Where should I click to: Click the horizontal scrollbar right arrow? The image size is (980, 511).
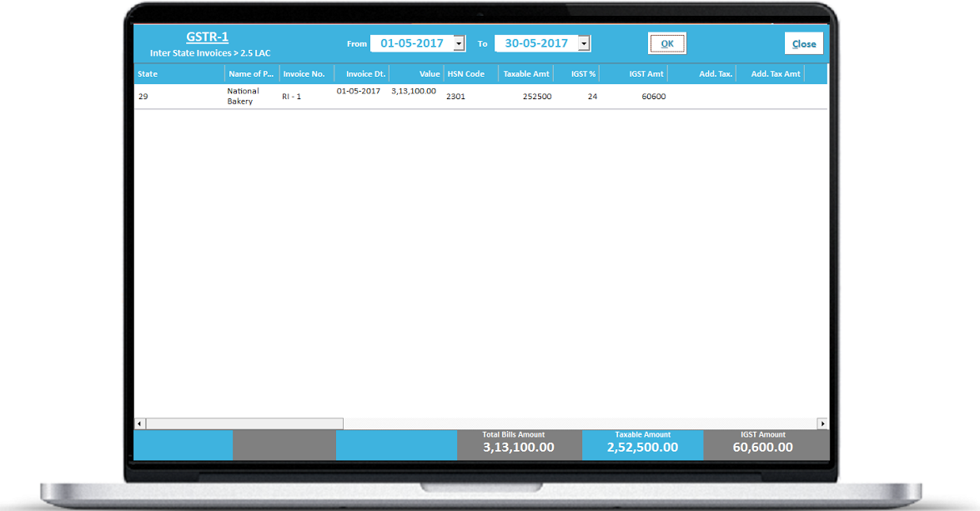[822, 423]
